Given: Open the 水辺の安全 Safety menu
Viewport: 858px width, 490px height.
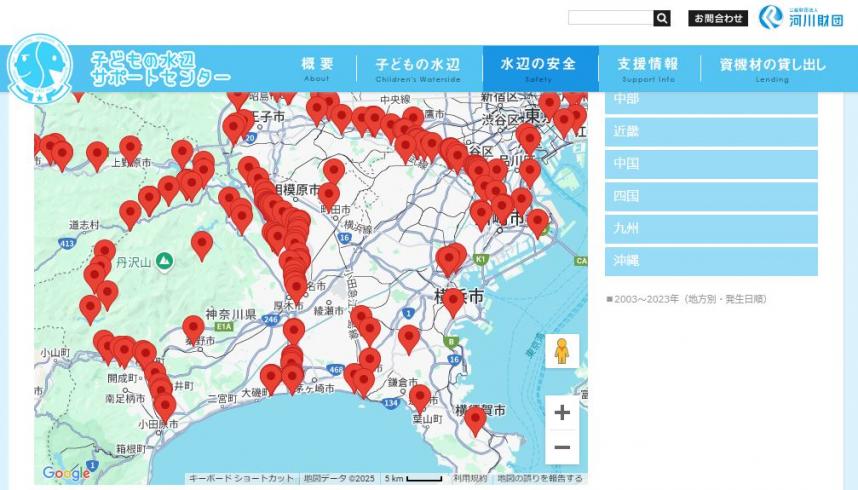Looking at the screenshot, I should pos(540,69).
